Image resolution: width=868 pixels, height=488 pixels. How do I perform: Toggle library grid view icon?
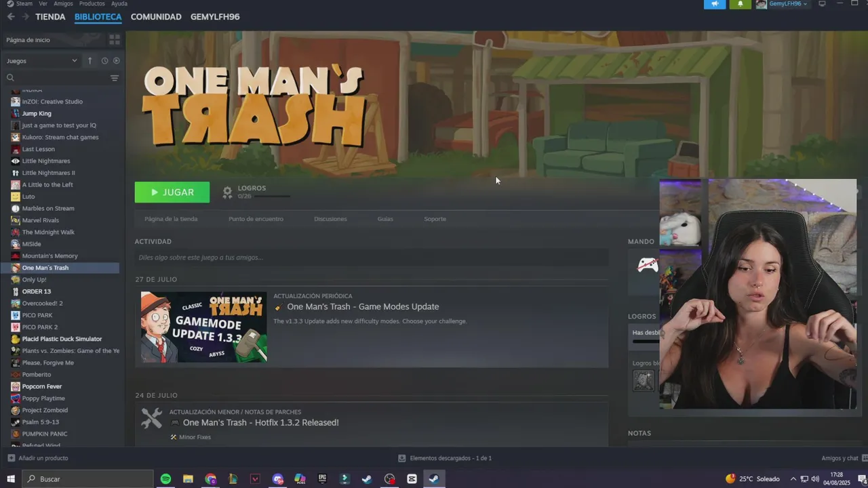[x=114, y=40]
